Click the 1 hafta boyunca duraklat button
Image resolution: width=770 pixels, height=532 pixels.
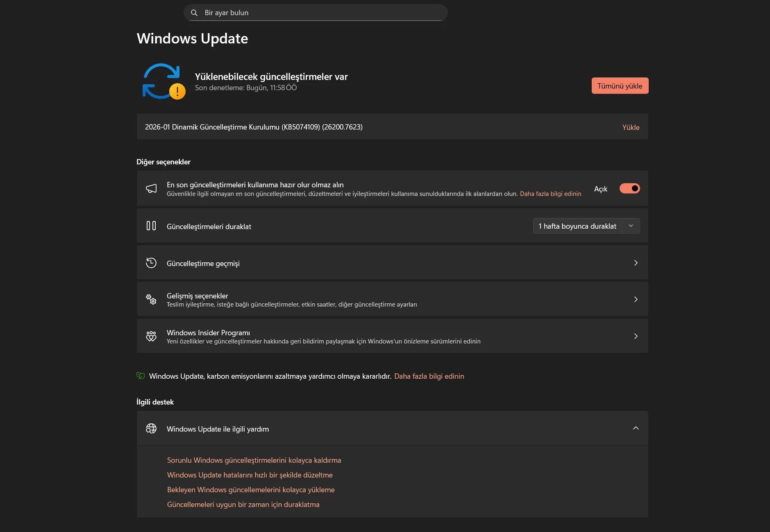point(577,226)
